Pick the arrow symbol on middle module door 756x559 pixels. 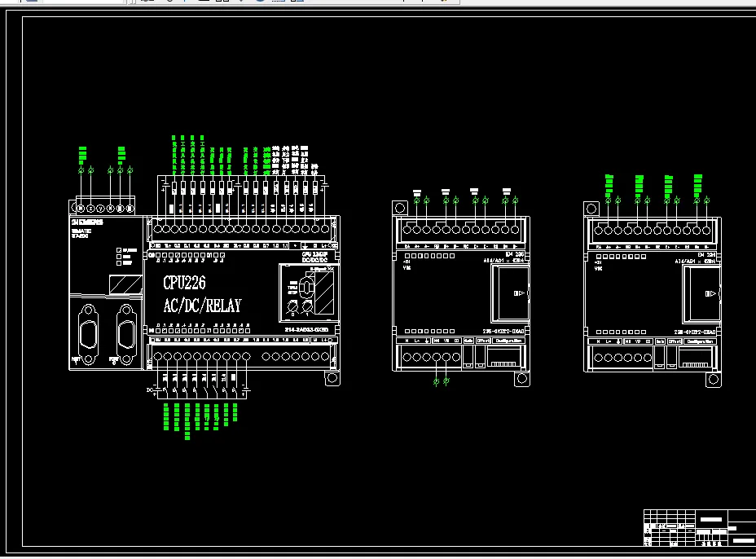(x=519, y=293)
